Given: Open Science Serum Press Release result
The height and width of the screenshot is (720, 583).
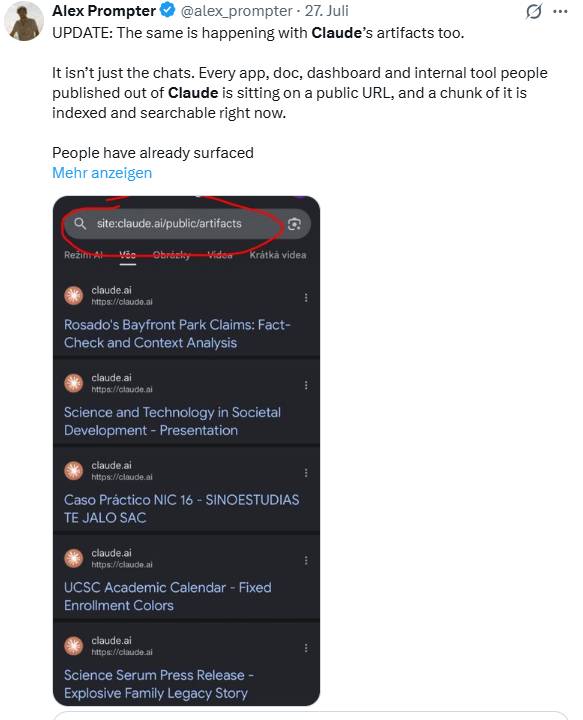Looking at the screenshot, I should (159, 684).
